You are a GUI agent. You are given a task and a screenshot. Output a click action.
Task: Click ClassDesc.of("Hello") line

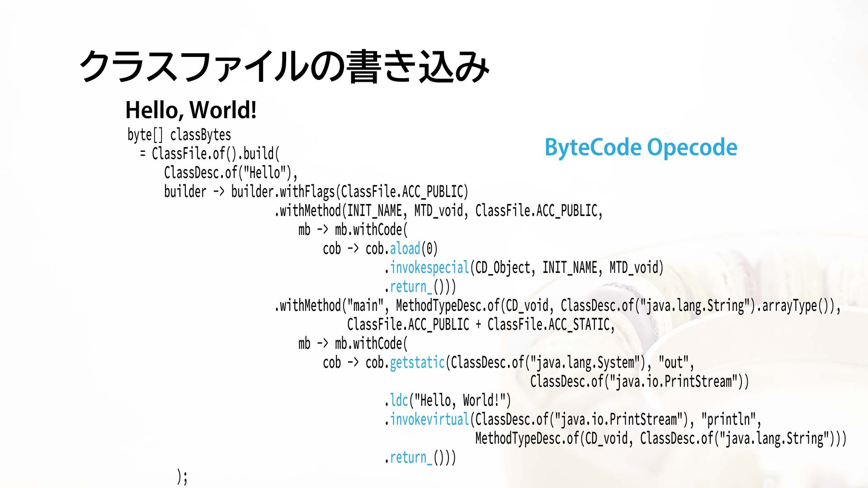(231, 173)
